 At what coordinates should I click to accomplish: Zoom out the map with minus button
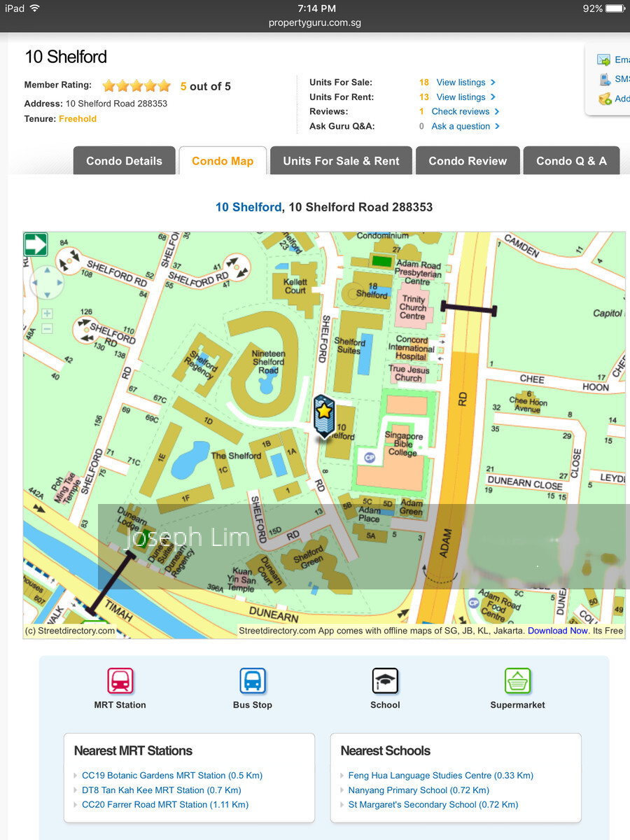(47, 328)
